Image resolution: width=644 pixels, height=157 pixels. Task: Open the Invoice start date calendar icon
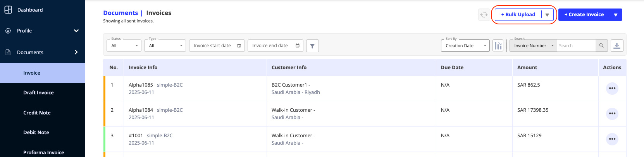pos(239,46)
